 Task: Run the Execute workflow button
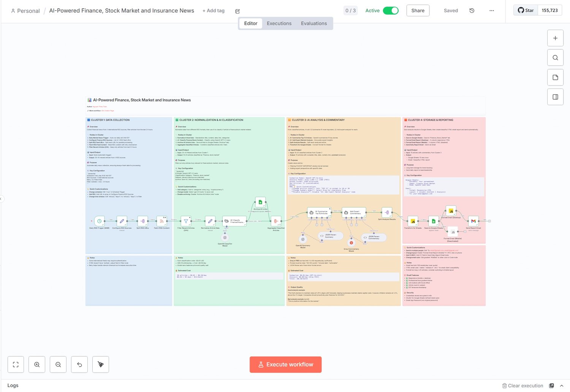point(286,365)
